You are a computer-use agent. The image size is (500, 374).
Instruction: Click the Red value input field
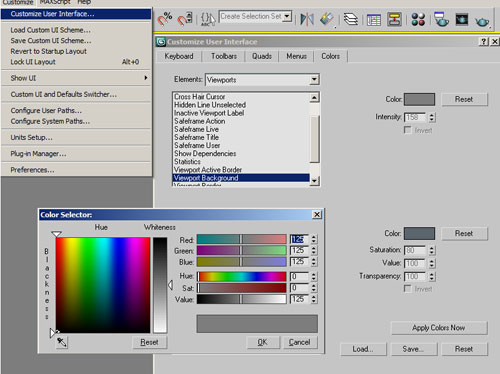[x=299, y=239]
